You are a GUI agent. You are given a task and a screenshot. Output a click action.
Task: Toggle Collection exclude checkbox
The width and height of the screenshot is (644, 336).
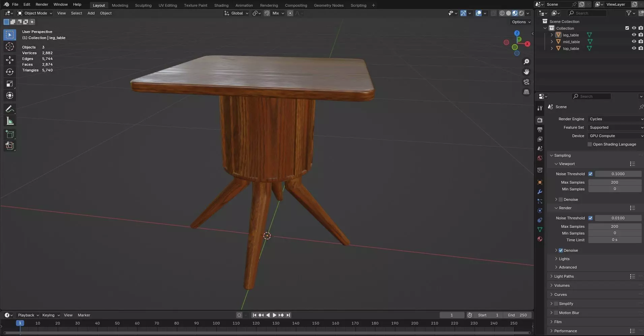click(627, 28)
